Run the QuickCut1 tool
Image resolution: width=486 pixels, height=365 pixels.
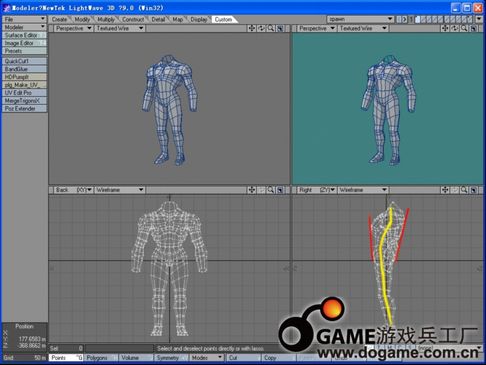[24, 61]
